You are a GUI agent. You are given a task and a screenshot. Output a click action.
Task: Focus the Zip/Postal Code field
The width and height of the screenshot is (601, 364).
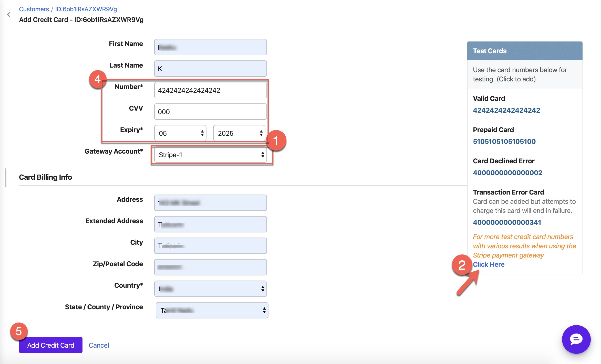point(211,267)
